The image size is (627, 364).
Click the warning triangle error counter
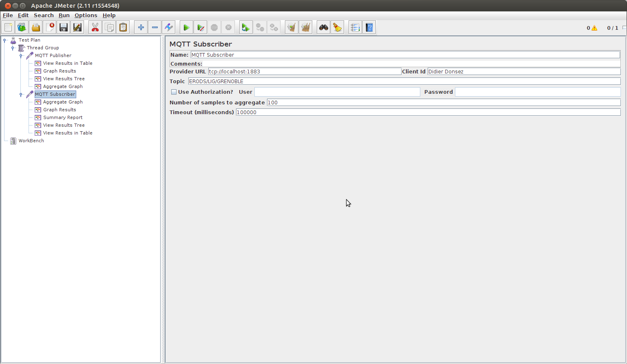[x=594, y=28]
